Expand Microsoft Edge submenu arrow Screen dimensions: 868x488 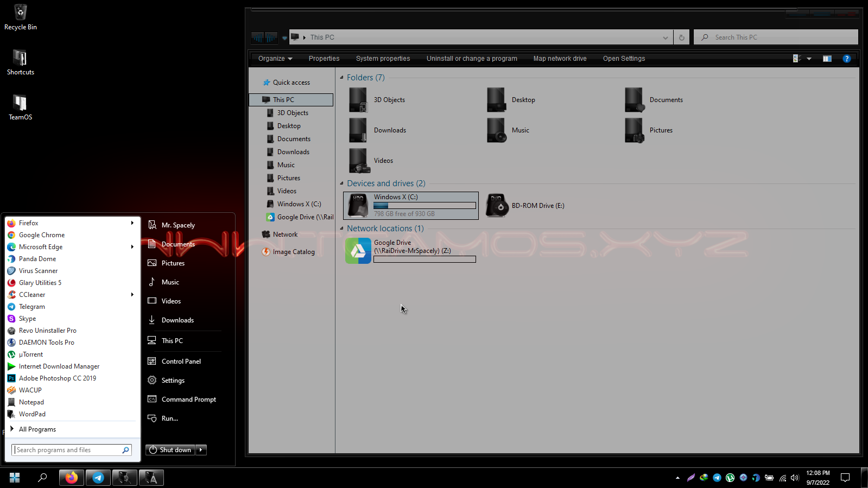coord(132,247)
